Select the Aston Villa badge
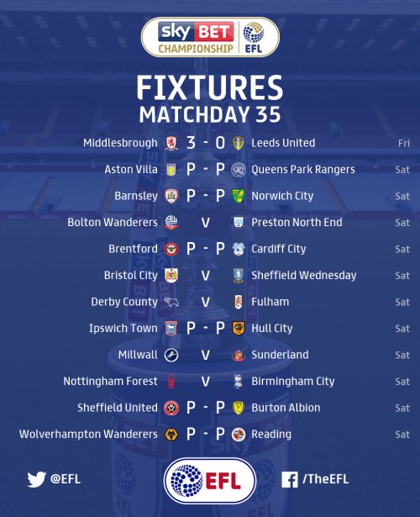This screenshot has width=420, height=517. [171, 170]
